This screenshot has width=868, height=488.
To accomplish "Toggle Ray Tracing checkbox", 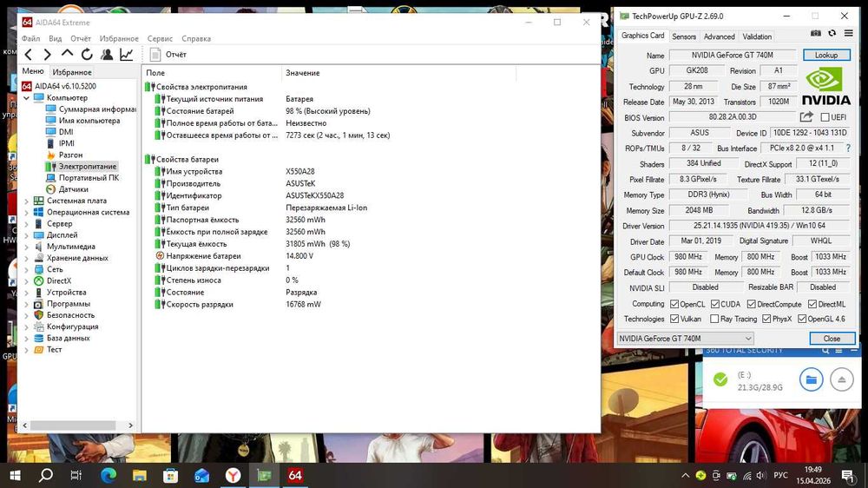I will (714, 319).
